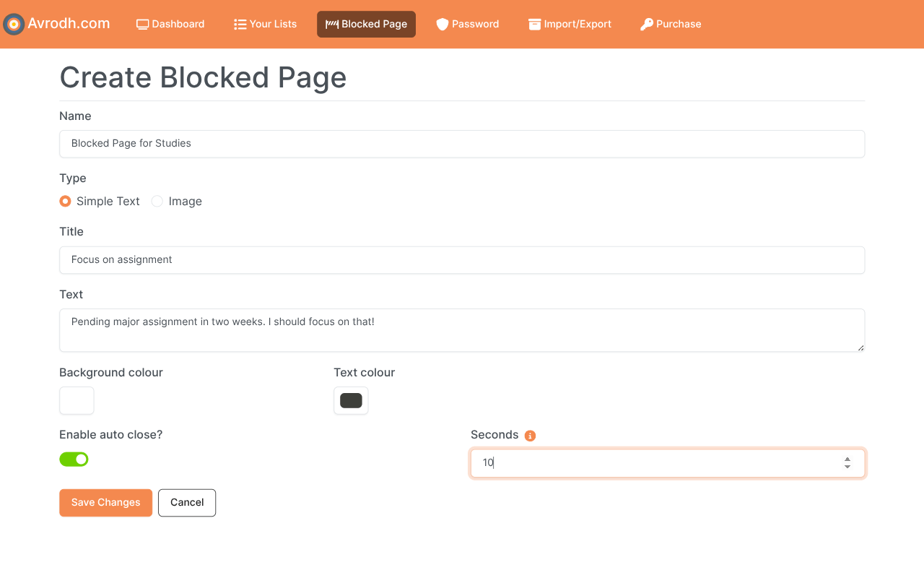924x578 pixels.
Task: Click the down arrow to decrement Seconds
Action: pyautogui.click(x=847, y=467)
